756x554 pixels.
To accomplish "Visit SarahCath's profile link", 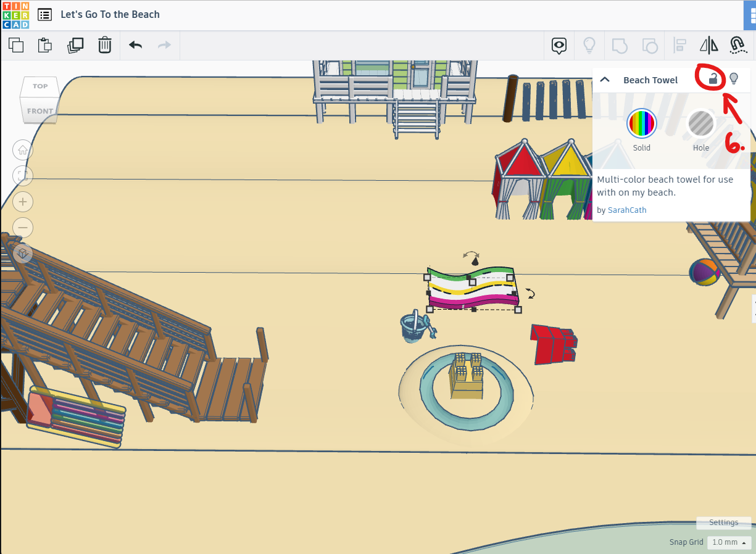I will point(627,210).
